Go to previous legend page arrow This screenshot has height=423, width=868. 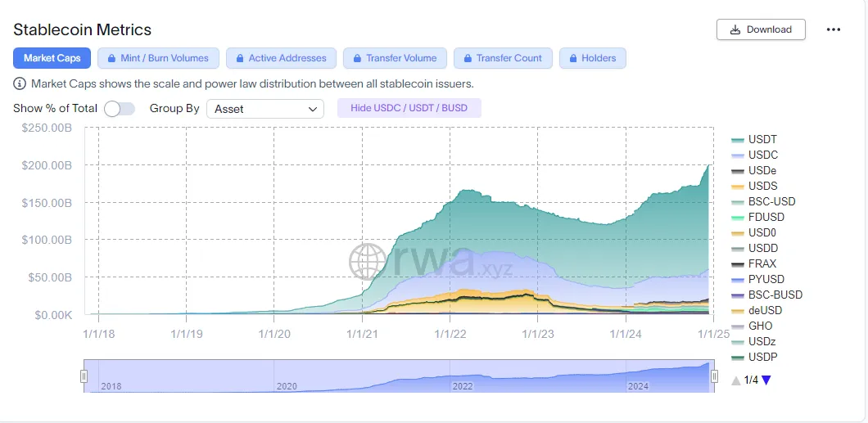736,380
